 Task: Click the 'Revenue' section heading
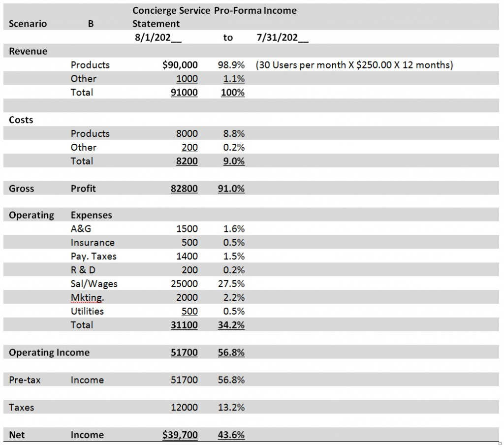tap(28, 51)
